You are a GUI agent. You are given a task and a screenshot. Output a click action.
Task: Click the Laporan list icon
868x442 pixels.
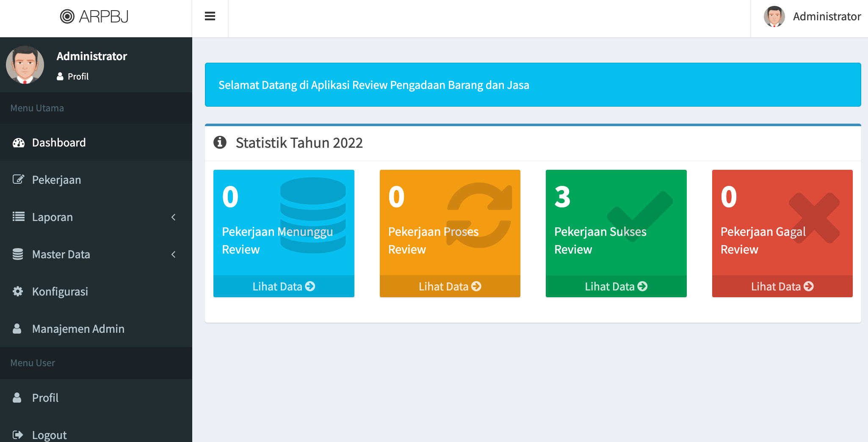(18, 217)
